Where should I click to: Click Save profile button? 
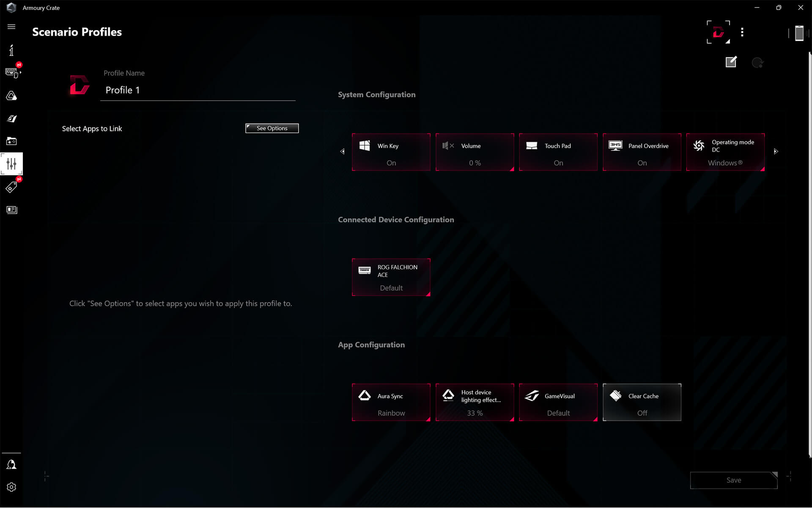pyautogui.click(x=732, y=479)
